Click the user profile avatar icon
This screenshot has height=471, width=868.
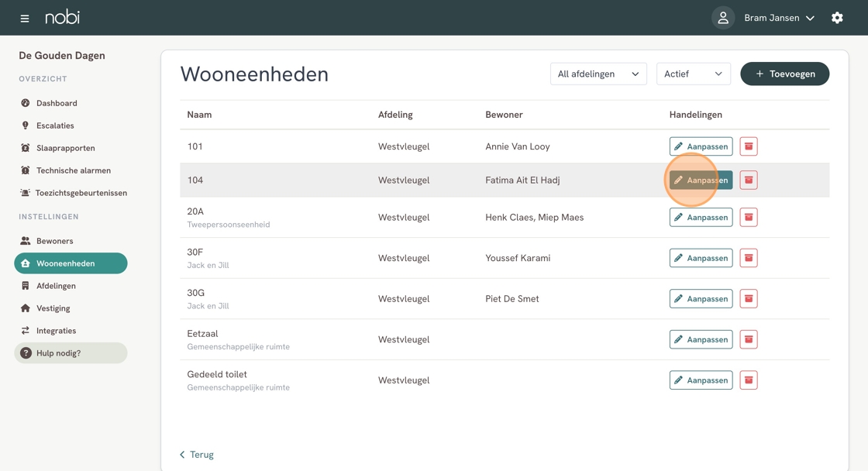[x=722, y=18]
